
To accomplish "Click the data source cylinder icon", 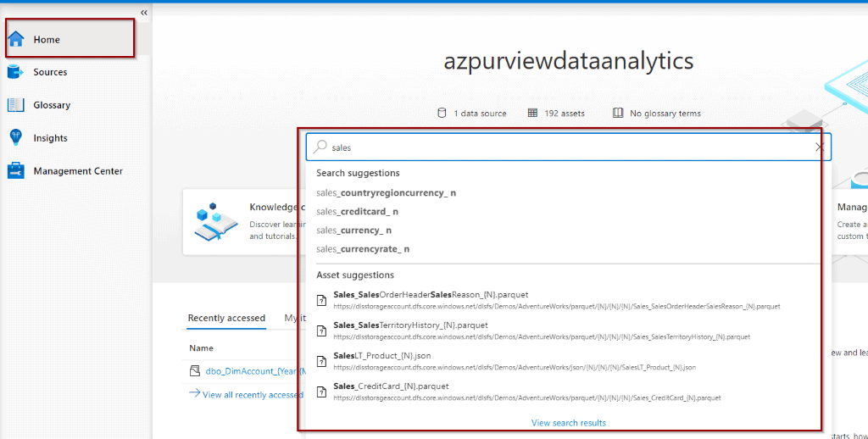I will (x=442, y=113).
